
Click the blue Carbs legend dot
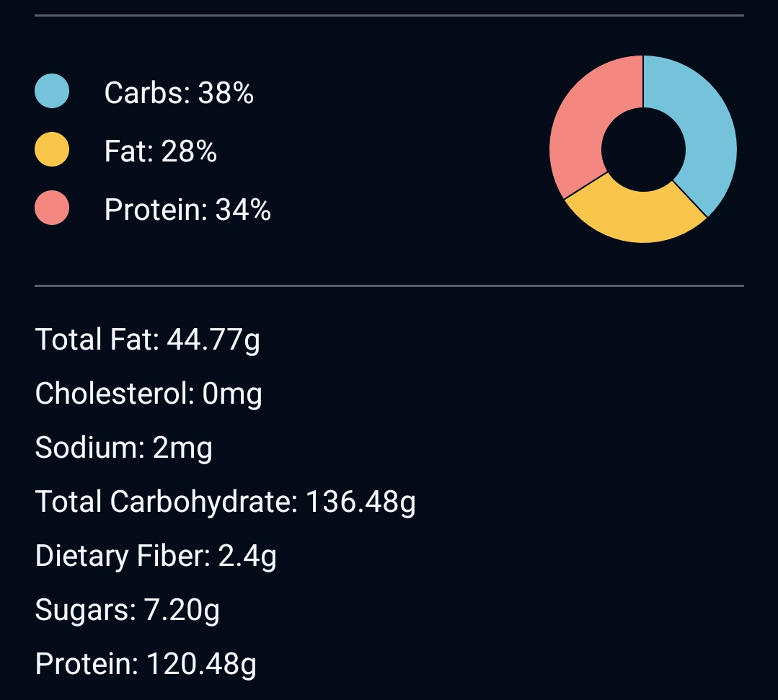pyautogui.click(x=52, y=92)
